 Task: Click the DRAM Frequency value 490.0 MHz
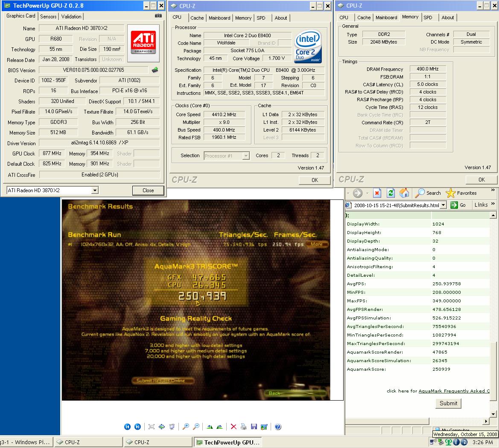(x=427, y=69)
